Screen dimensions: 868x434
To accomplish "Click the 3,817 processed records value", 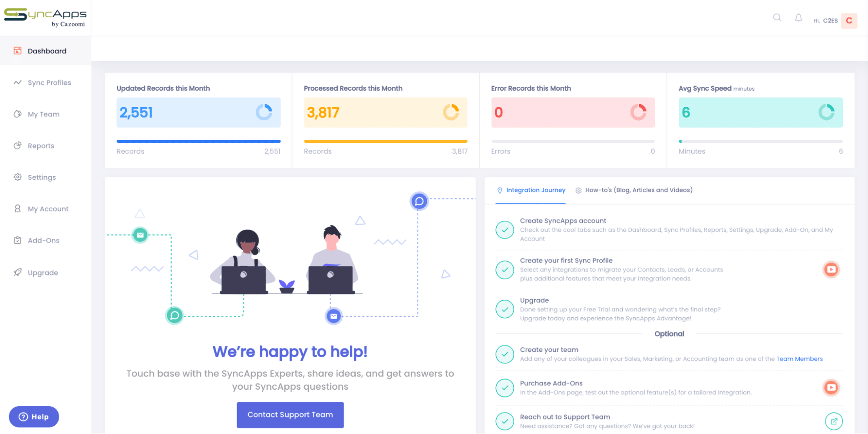I will click(323, 112).
